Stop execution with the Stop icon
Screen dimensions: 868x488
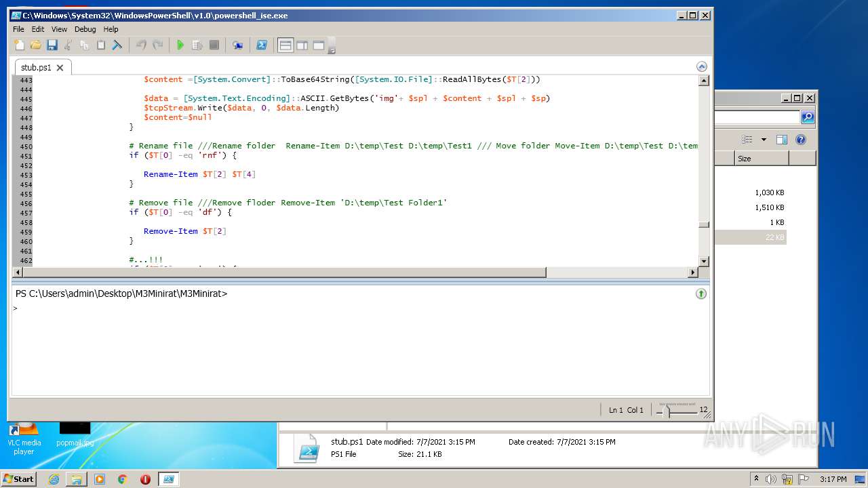coord(214,45)
